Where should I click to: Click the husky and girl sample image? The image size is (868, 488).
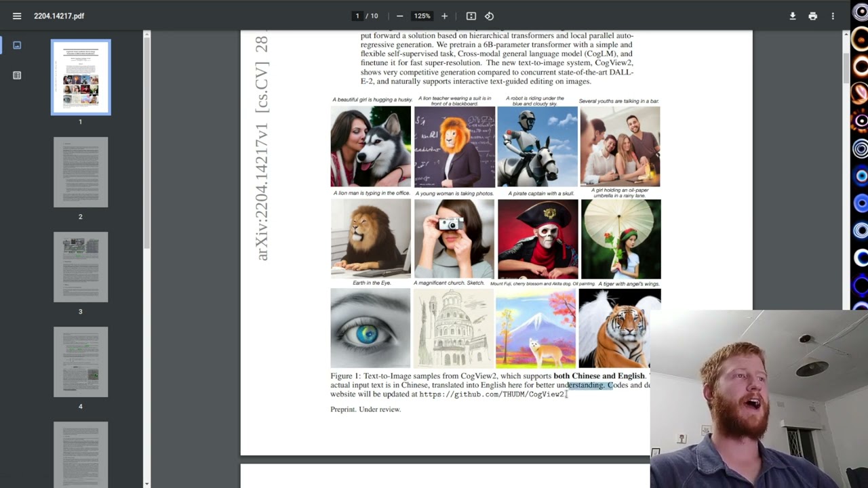pyautogui.click(x=370, y=146)
